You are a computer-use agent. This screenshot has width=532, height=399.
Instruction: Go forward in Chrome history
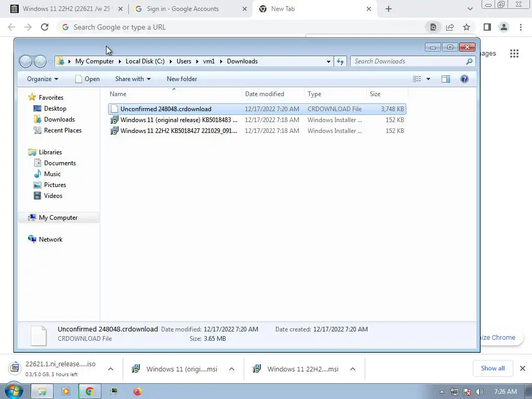28,27
